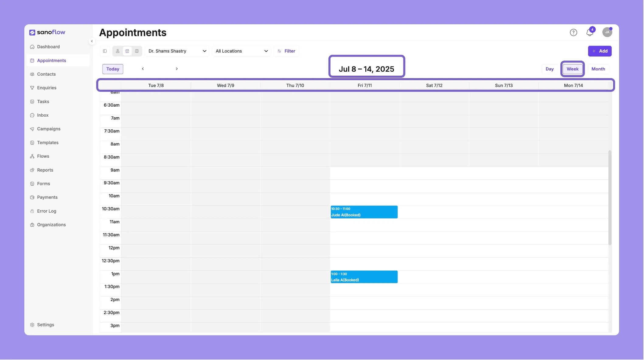
Task: Open the Error Log page
Action: click(x=47, y=211)
